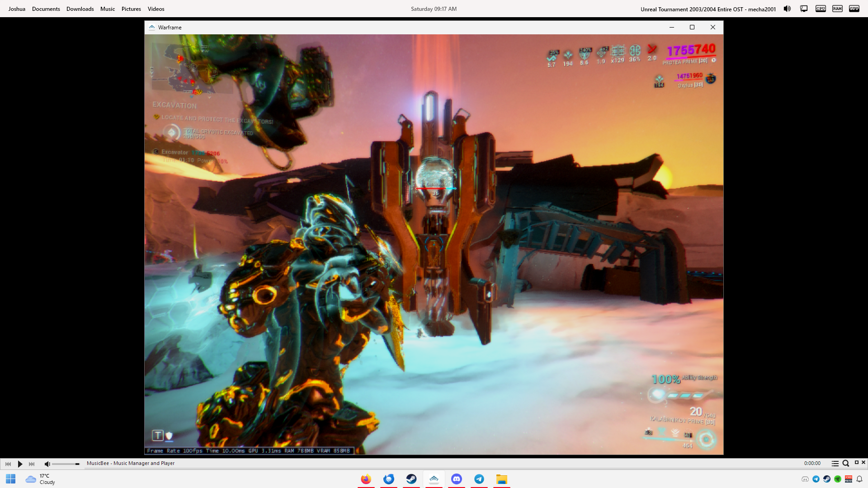Click the 36% buff icon in HUD

[x=635, y=53]
